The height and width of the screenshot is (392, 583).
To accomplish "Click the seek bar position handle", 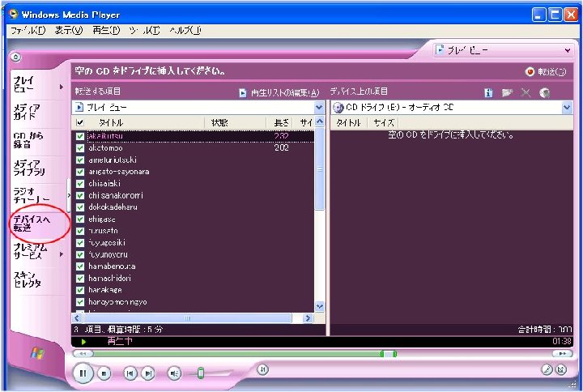I will point(388,353).
